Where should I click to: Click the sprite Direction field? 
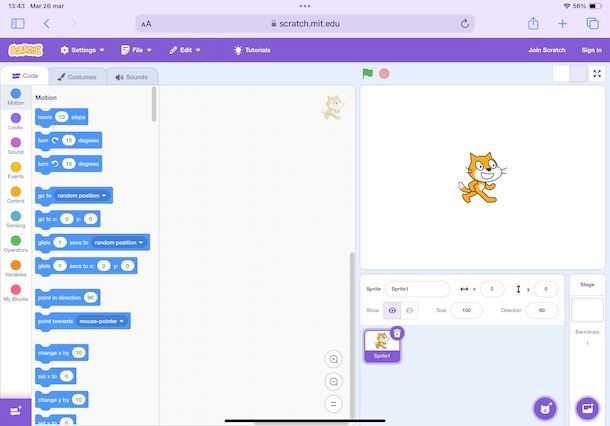[542, 310]
